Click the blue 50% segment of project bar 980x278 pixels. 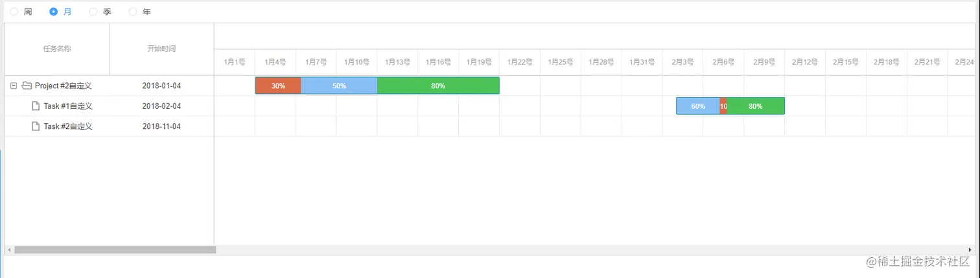[339, 86]
